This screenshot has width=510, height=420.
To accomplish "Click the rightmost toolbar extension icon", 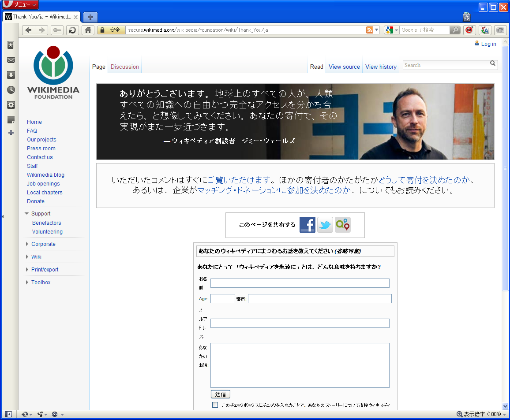I will click(x=500, y=30).
